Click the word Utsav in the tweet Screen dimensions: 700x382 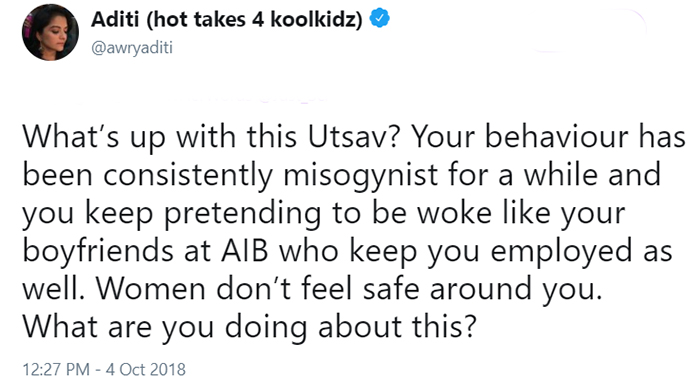point(346,137)
